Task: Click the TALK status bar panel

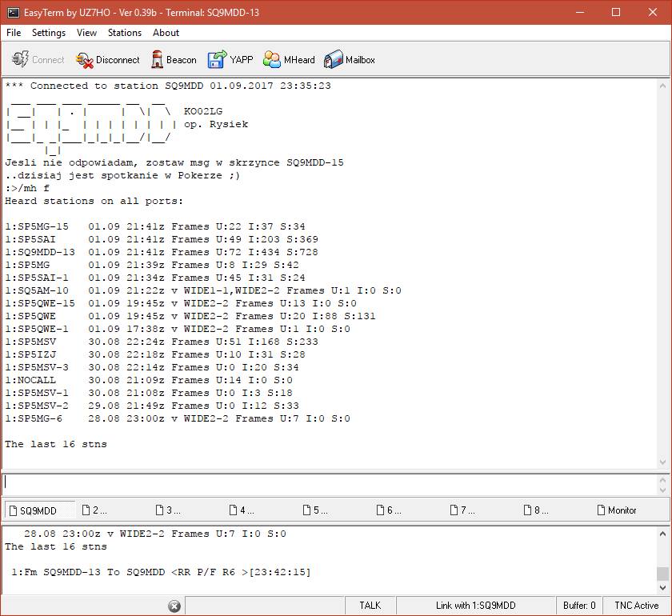Action: 370,606
